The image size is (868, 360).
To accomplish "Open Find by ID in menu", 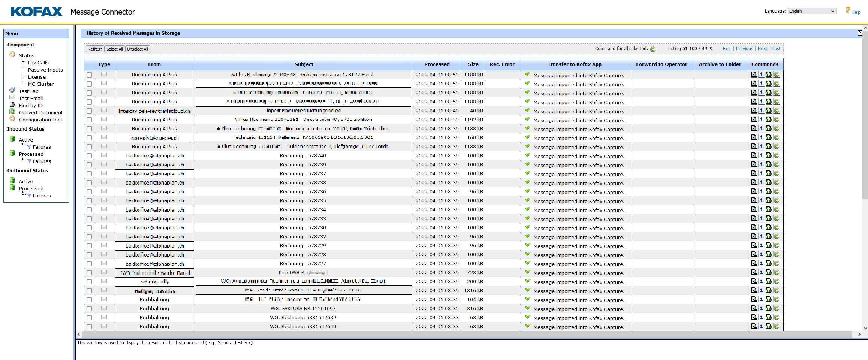I will click(x=31, y=105).
